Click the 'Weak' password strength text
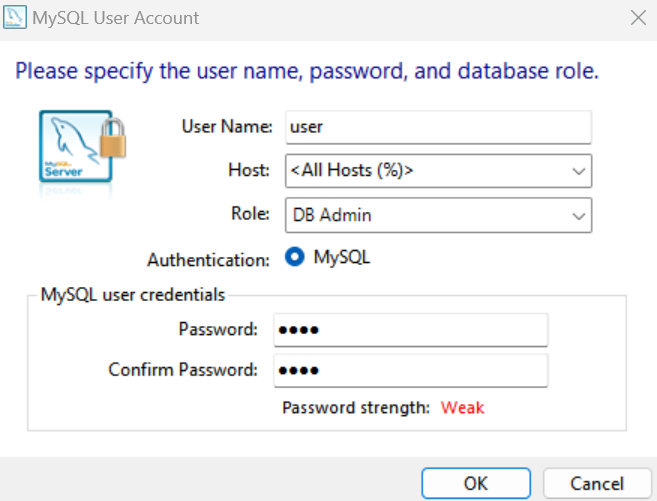 point(463,408)
